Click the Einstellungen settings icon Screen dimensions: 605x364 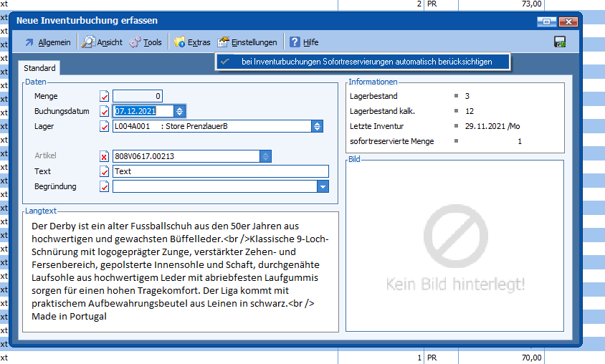pos(223,42)
